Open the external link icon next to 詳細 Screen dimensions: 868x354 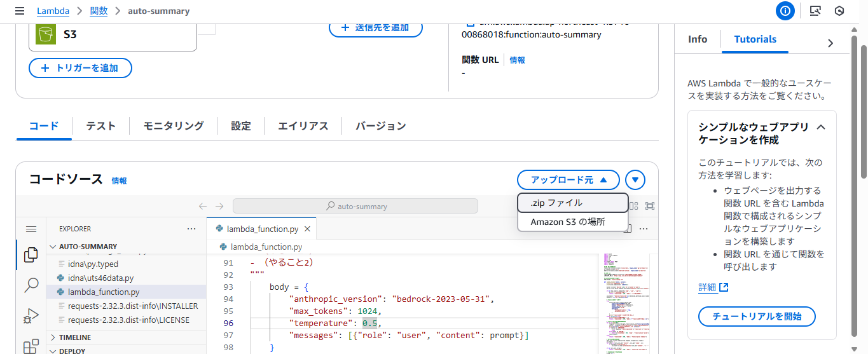tap(724, 287)
